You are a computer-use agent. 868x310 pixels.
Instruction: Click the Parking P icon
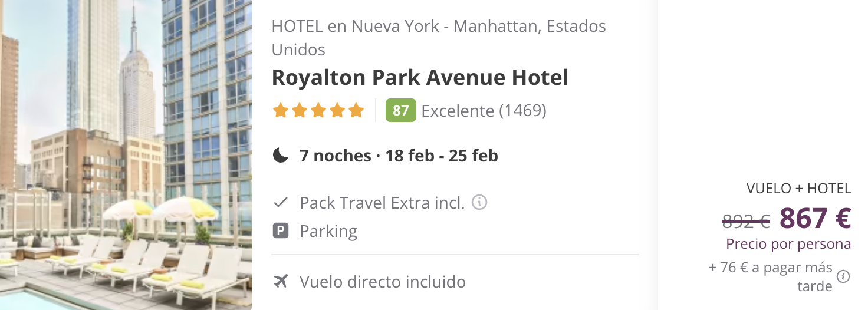coord(281,231)
